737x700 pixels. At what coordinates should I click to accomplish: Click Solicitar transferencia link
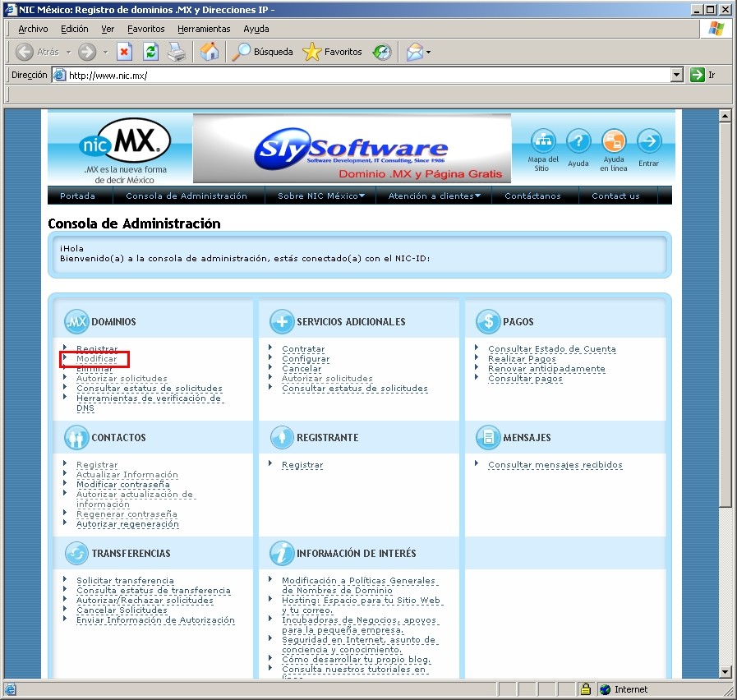[125, 581]
